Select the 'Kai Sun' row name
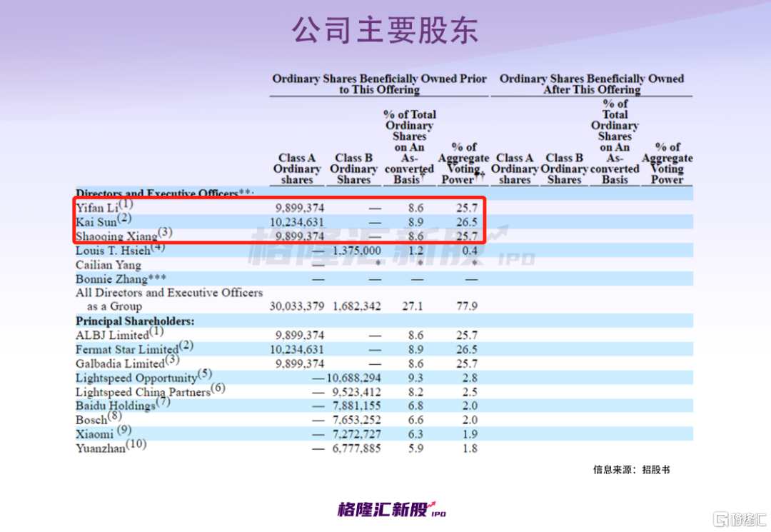Viewport: 771px width, 532px height. pos(104,221)
